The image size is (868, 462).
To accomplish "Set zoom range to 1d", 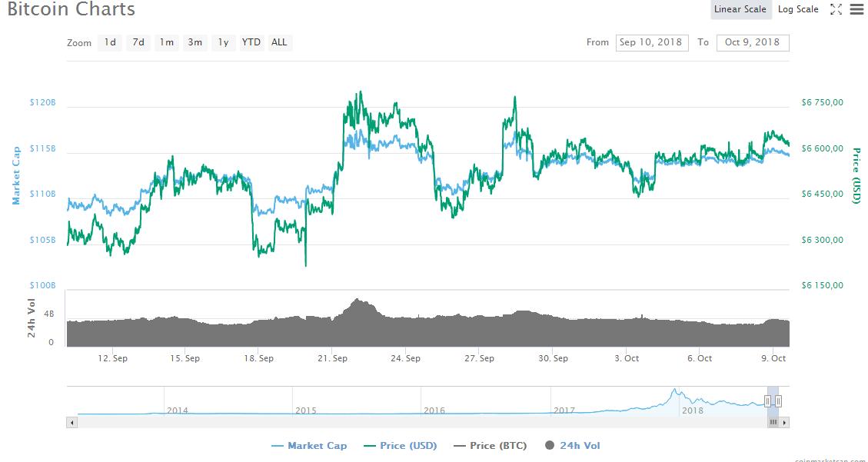I will coord(110,42).
